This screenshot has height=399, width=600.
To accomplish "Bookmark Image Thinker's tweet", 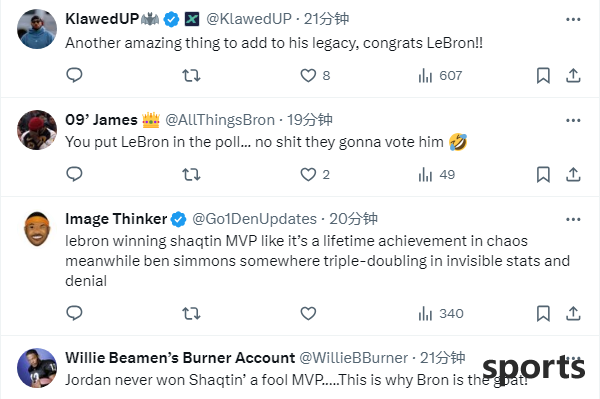I will 543,313.
